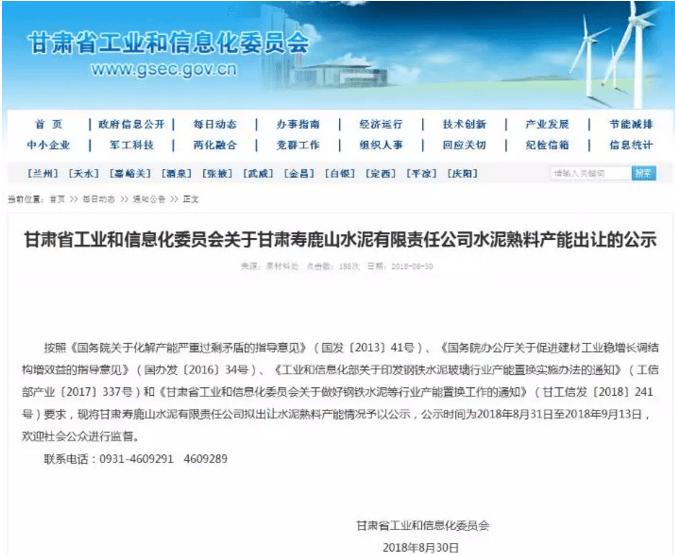Open the 首页 navigation menu item
The width and height of the screenshot is (675, 555).
point(48,124)
